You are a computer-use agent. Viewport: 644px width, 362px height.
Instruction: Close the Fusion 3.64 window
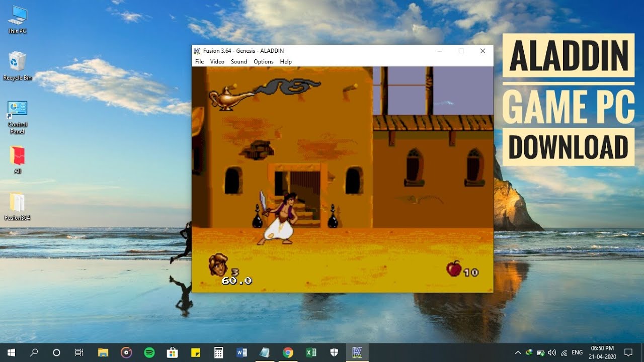coord(482,51)
